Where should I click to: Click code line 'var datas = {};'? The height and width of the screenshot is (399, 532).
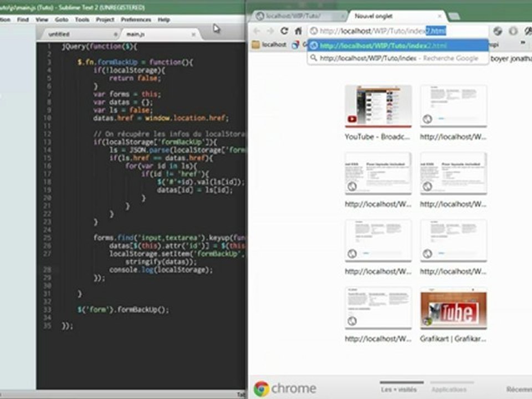(x=123, y=102)
